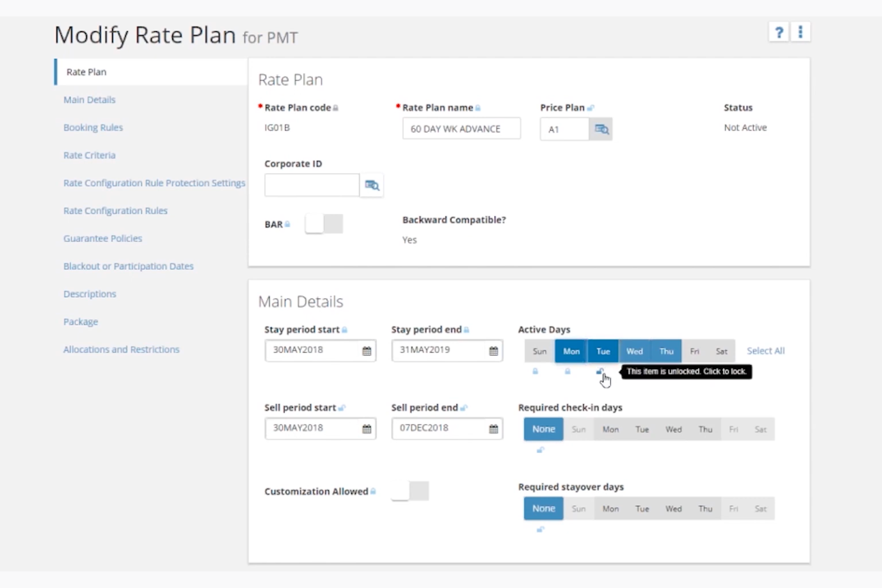Click the unlock icon beside Price Plan
Image resolution: width=882 pixels, height=588 pixels.
click(x=591, y=108)
